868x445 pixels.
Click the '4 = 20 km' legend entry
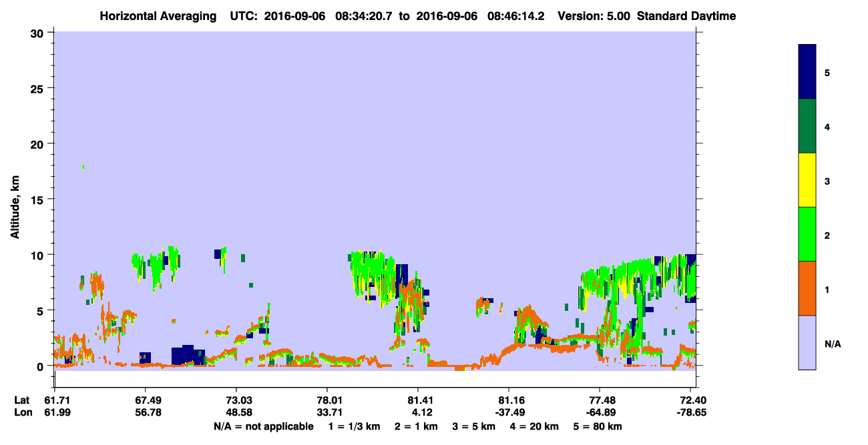coord(536,426)
